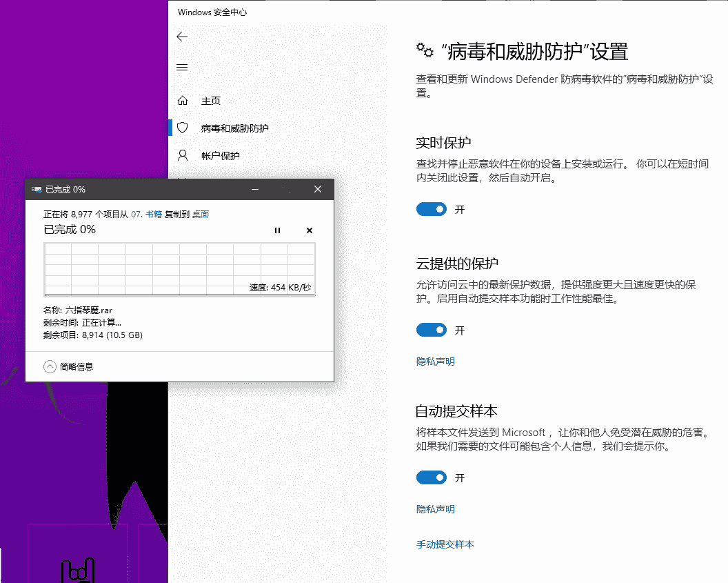Image resolution: width=728 pixels, height=583 pixels.
Task: Click the 自动提交样本 section heading
Action: (x=457, y=411)
